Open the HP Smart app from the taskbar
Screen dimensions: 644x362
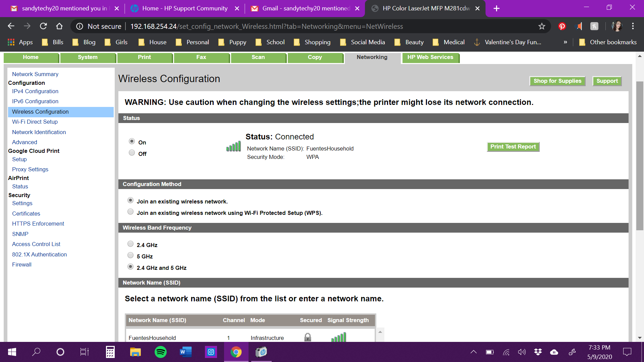(261, 352)
